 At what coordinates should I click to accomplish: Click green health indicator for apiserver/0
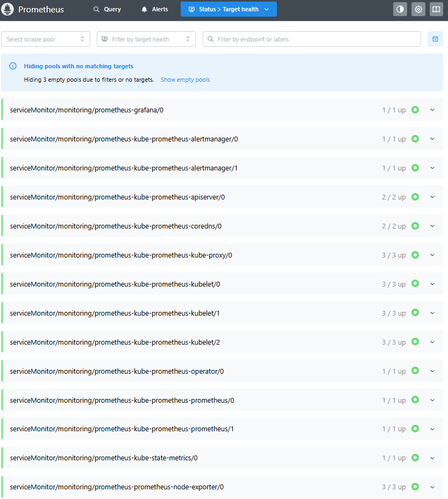415,197
